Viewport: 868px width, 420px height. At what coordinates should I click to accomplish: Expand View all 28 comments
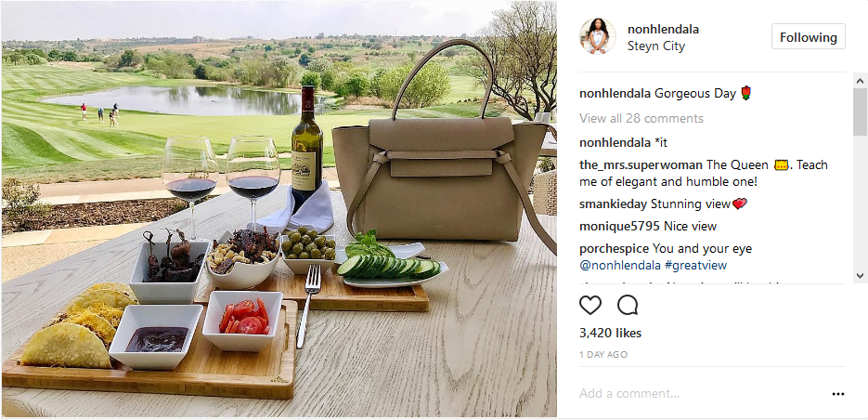point(641,118)
